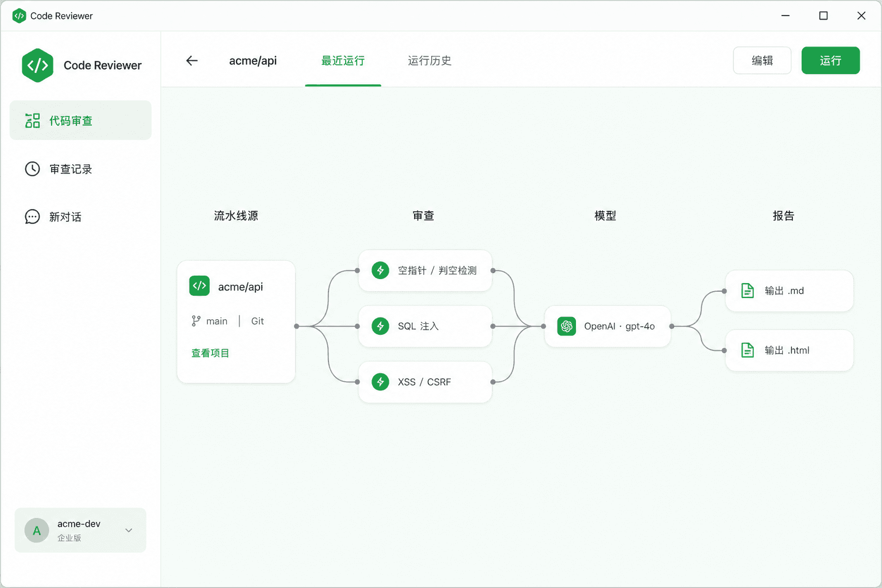Switch to the 最近运行 tab
Viewport: 882px width, 588px height.
pos(343,61)
